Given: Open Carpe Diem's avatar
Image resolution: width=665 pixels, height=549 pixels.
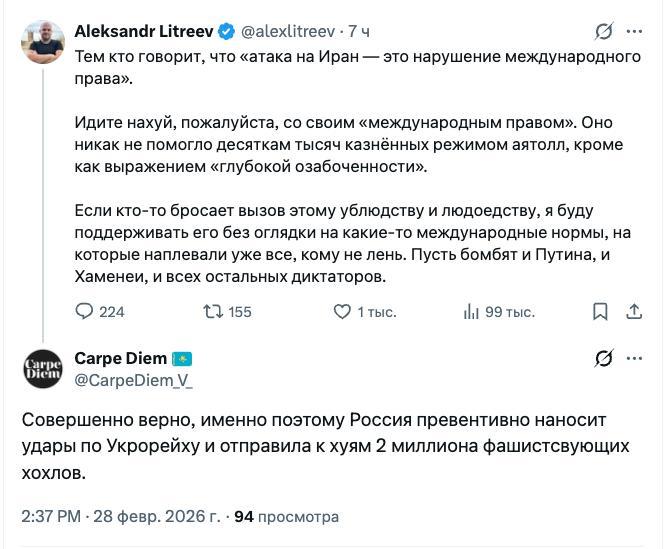Looking at the screenshot, I should coord(44,369).
